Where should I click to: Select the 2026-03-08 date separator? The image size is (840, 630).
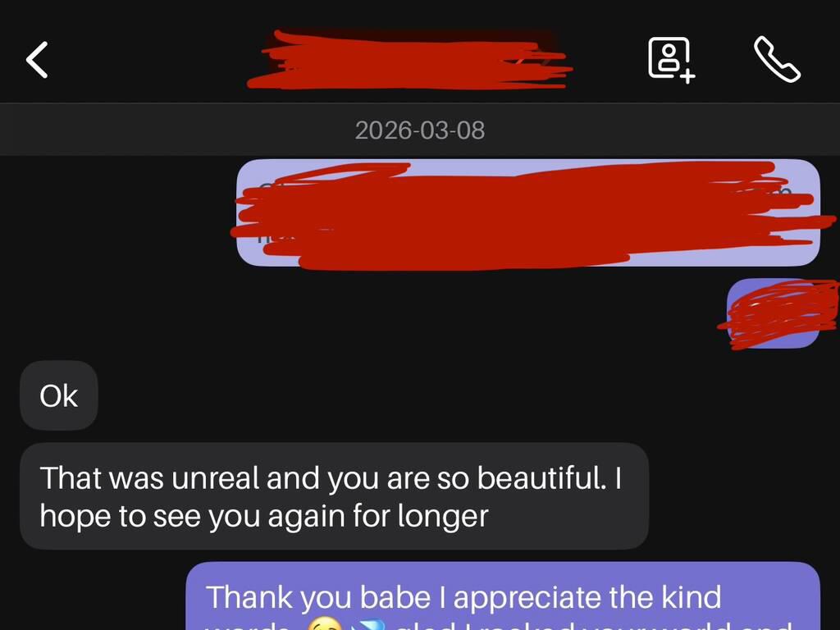pyautogui.click(x=420, y=130)
